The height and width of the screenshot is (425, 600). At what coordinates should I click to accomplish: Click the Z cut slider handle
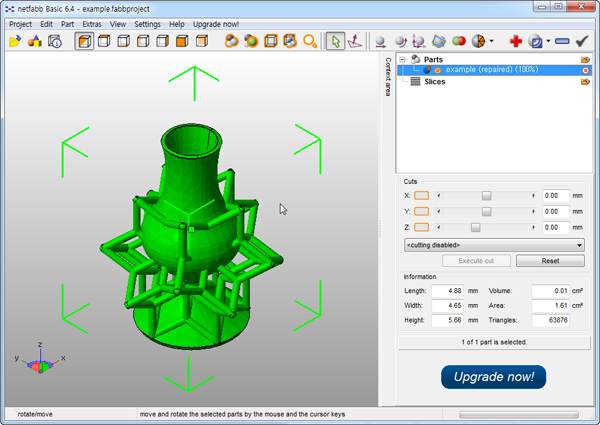click(x=475, y=227)
